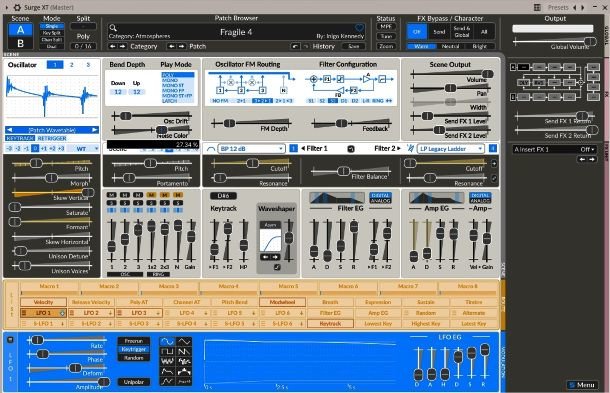This screenshot has width=610, height=393.
Task: Click the next insert FX arrow
Action: [592, 159]
